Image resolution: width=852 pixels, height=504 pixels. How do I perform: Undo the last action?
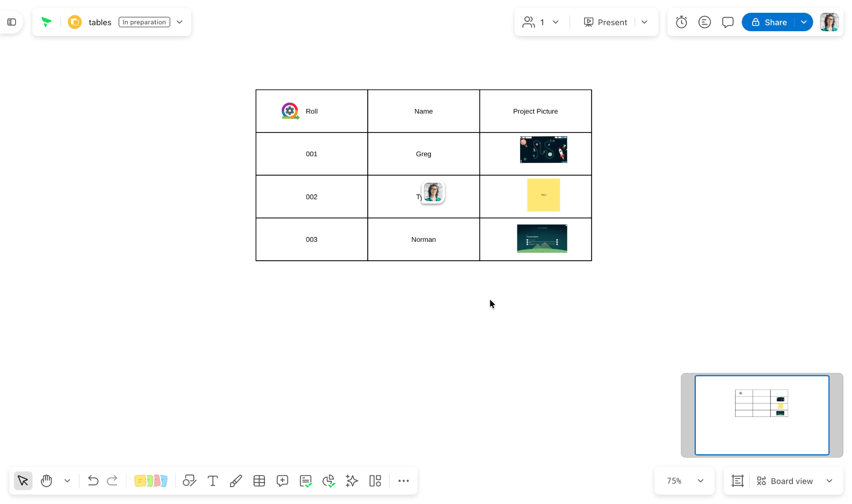[x=93, y=481]
